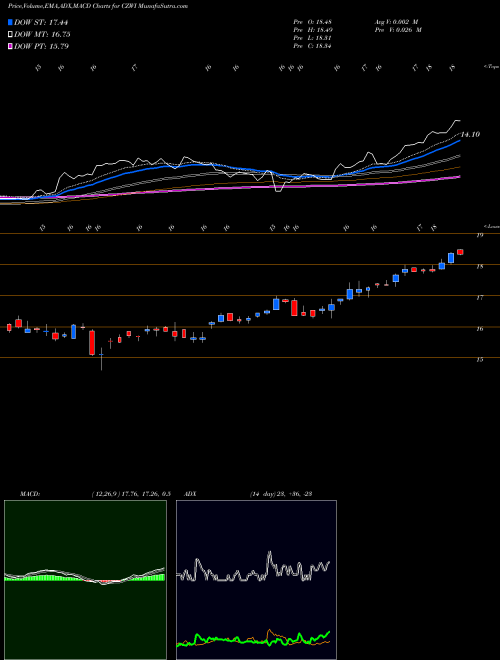Click the MACD (12,26,9) values text
The image size is (500, 660).
click(130, 494)
